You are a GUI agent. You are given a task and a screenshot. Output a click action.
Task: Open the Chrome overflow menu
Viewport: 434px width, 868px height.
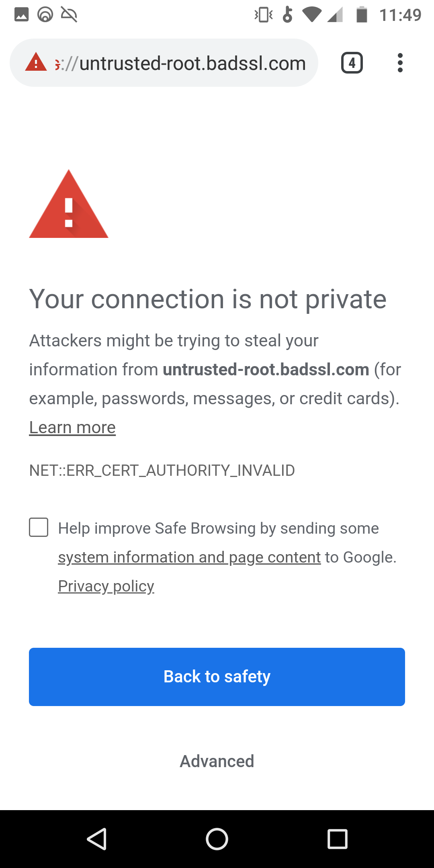pos(401,63)
